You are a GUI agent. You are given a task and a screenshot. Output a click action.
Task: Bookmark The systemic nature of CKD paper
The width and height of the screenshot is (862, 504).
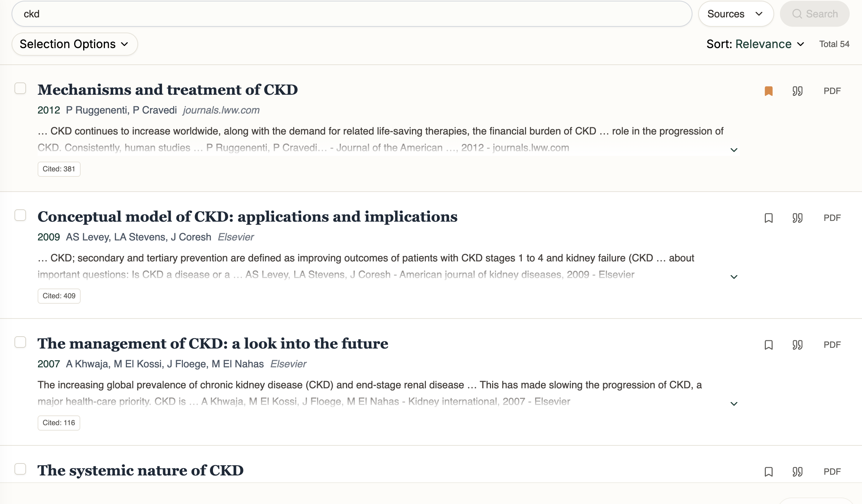pos(769,472)
